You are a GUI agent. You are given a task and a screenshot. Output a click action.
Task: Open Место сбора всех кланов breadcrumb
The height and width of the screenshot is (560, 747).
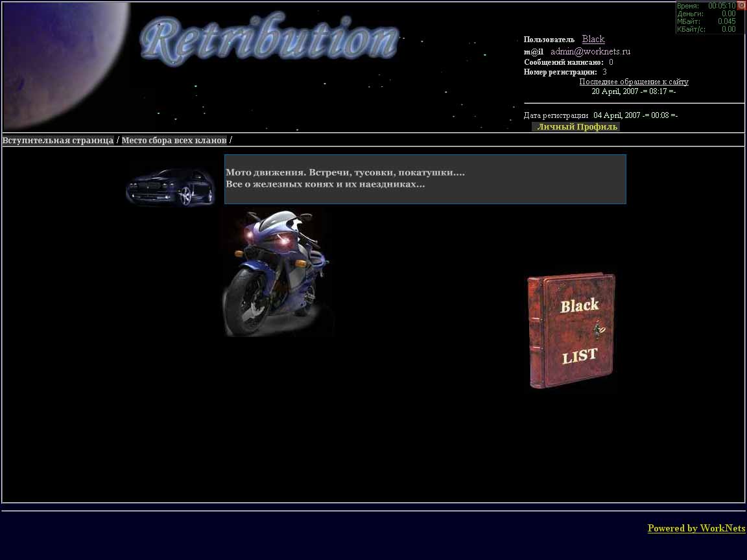(174, 141)
